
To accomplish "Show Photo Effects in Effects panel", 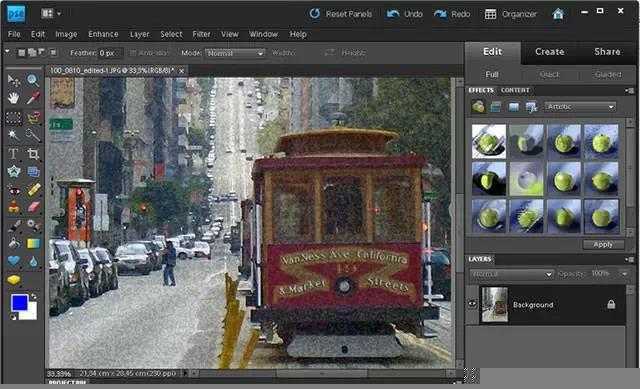I will 513,107.
